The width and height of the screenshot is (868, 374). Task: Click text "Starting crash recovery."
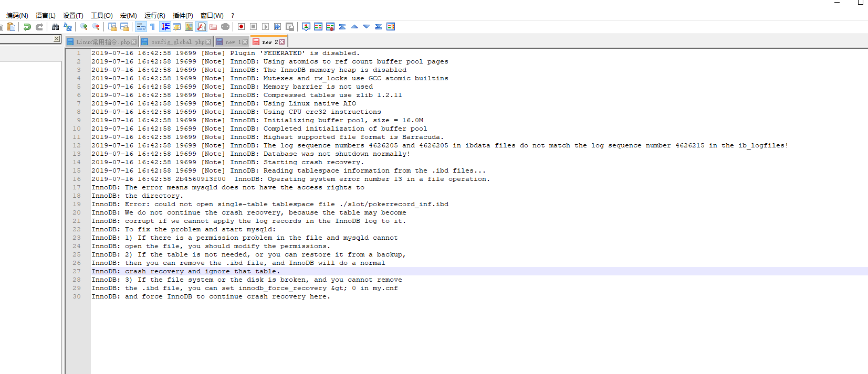[x=313, y=162]
